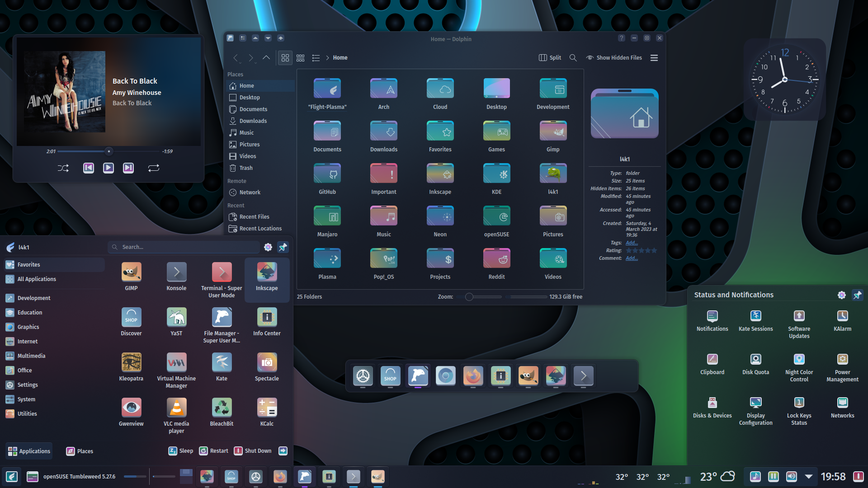Click the Dolphin zoom slider
Screen dimensions: 868x488
[479, 297]
